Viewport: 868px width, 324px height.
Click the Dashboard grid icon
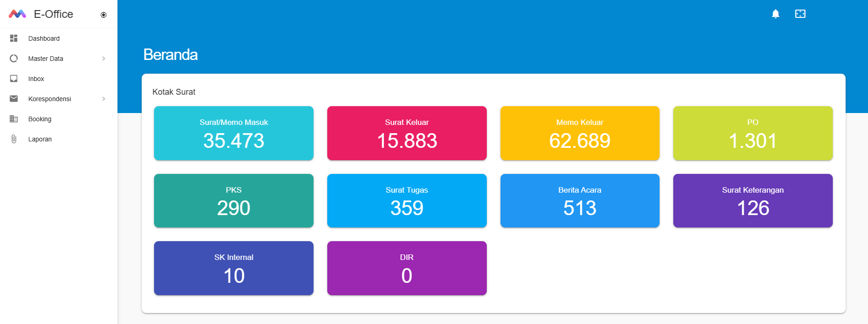click(x=14, y=38)
